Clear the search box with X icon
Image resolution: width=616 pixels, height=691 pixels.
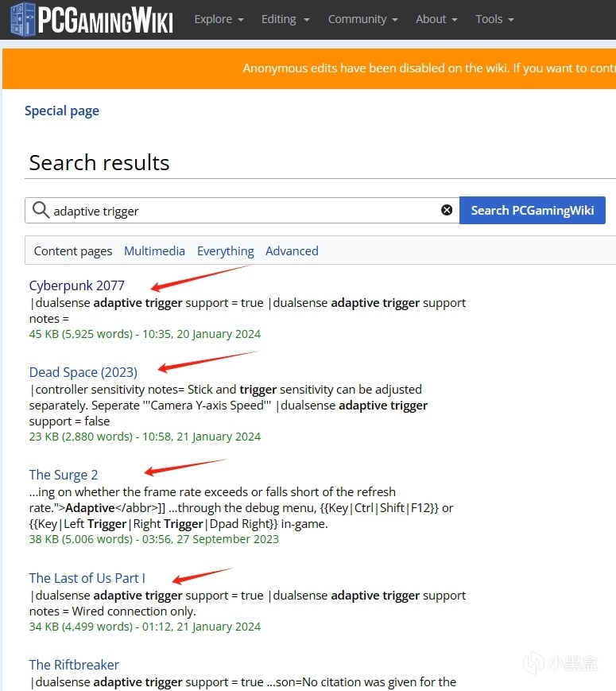447,211
